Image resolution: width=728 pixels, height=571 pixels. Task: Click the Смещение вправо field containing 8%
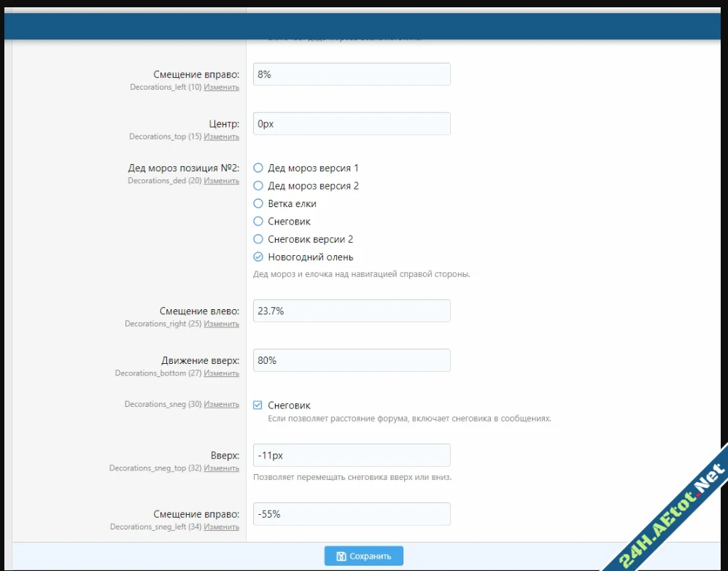tap(352, 74)
